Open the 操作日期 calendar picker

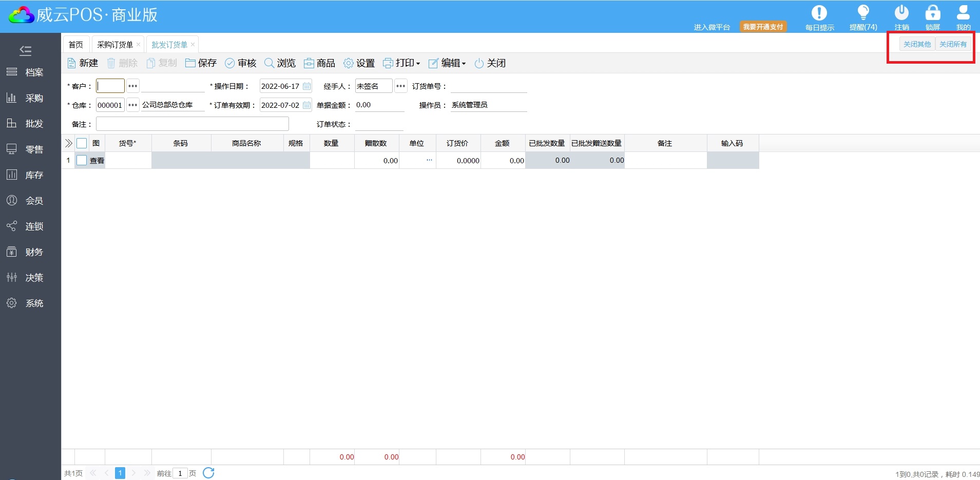306,86
